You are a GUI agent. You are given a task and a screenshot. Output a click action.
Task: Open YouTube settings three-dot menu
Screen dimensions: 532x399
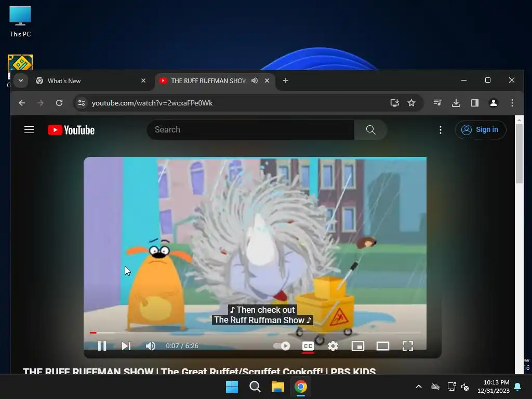tap(441, 129)
